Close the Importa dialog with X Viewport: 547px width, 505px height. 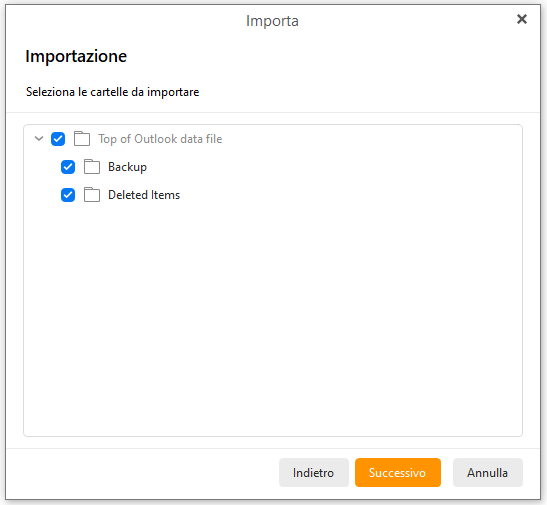pos(522,19)
